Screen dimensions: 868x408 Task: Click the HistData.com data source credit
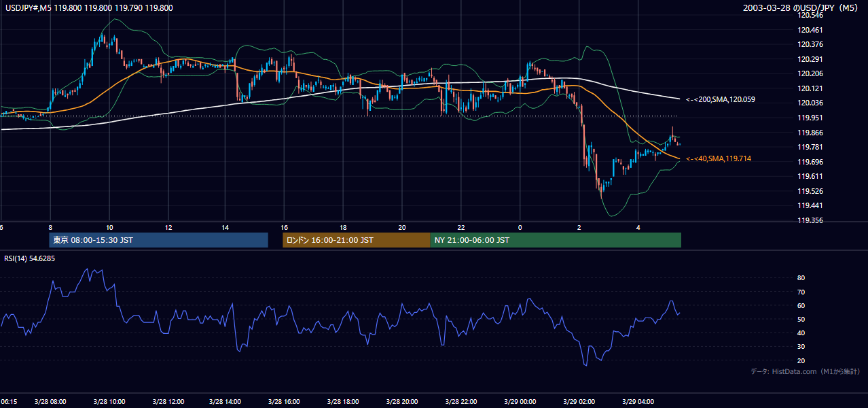[806, 371]
